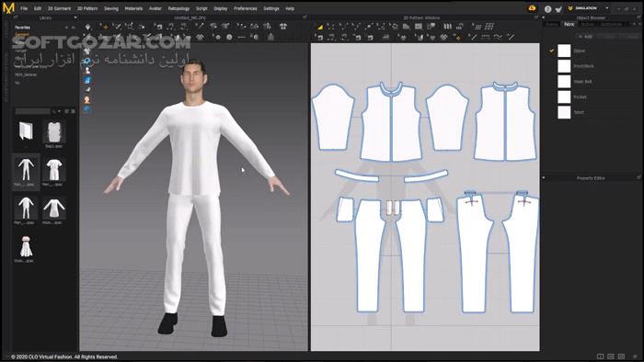This screenshot has width=644, height=362.
Task: Select the white T-shirt thumbnail in Library
Action: [x=53, y=170]
